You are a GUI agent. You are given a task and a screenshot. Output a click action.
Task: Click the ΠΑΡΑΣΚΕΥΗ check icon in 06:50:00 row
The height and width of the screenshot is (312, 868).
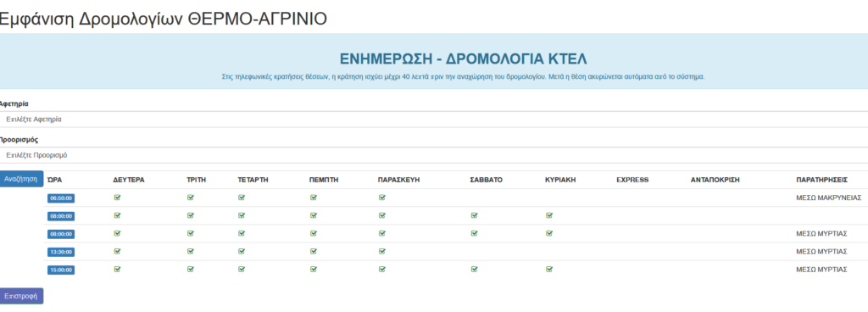[382, 198]
